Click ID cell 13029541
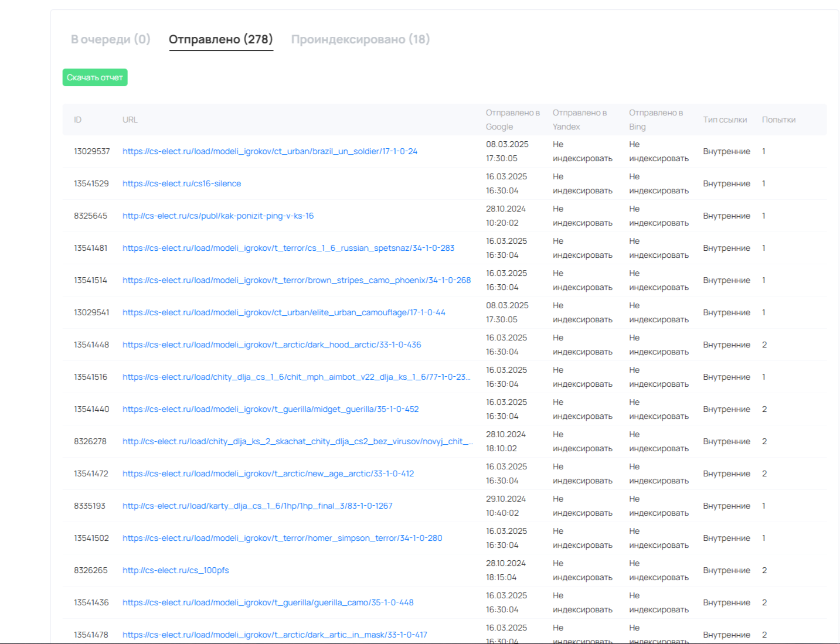The image size is (840, 644). coord(91,312)
